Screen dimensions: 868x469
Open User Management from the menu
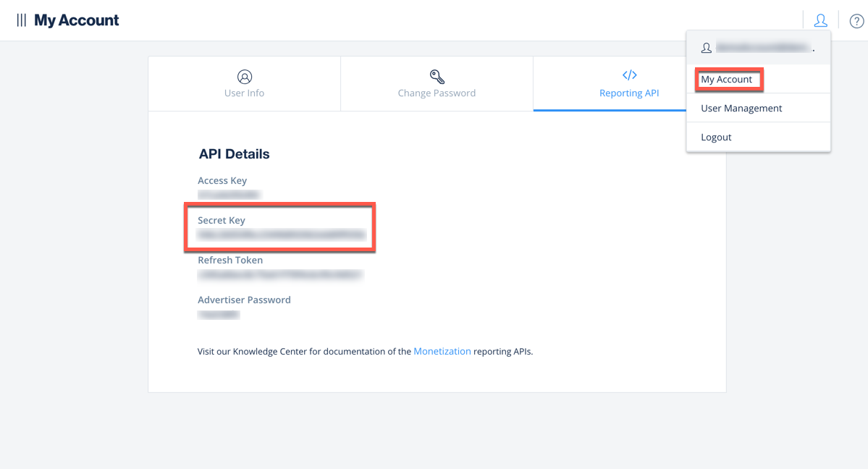(741, 108)
